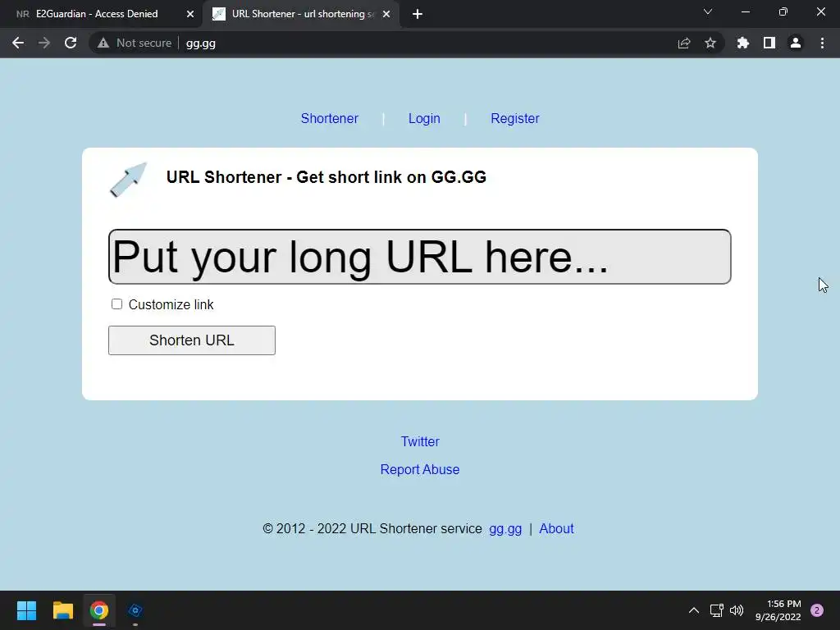
Task: Click the Chrome taskbar icon
Action: pyautogui.click(x=99, y=610)
